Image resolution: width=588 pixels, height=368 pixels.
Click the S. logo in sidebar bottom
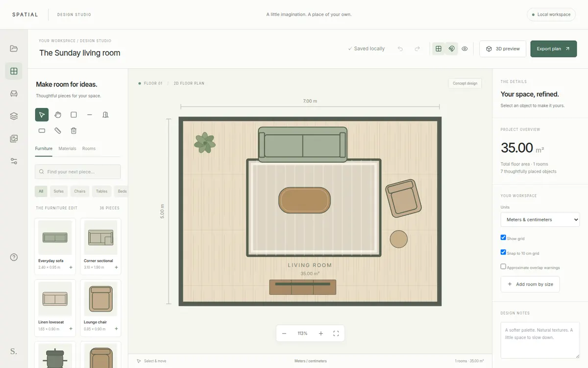pyautogui.click(x=14, y=351)
